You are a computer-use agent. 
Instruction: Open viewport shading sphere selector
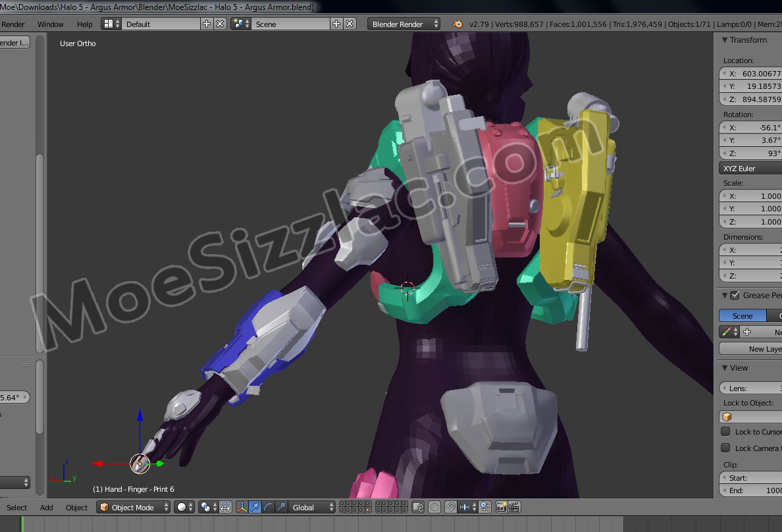(x=184, y=508)
